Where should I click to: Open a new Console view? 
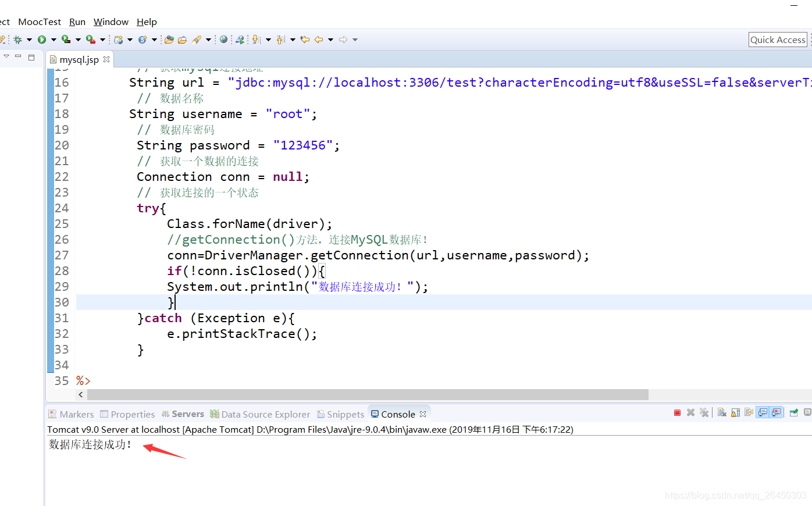809,412
